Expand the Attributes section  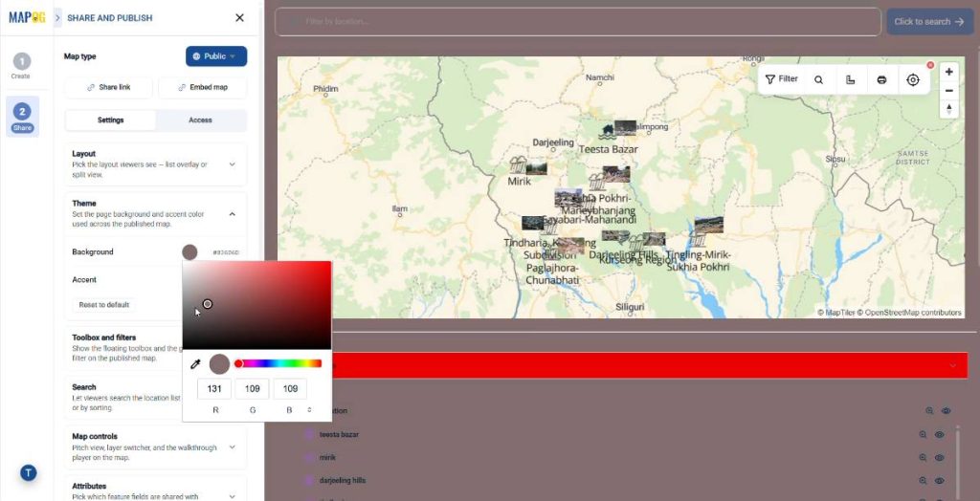[x=232, y=496]
